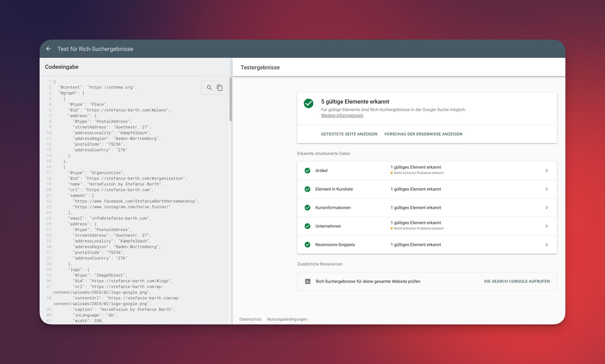This screenshot has width=605, height=364.
Task: Open the Weitere Informationen link
Action: 342,115
